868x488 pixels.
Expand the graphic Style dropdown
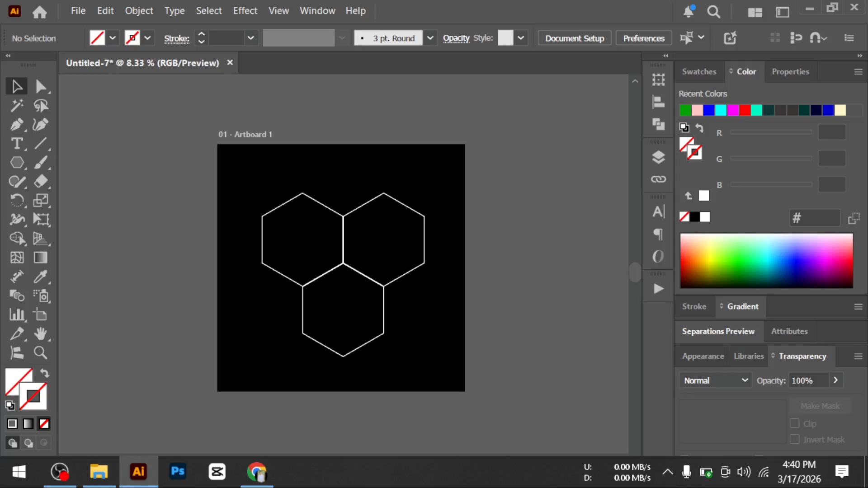[521, 38]
